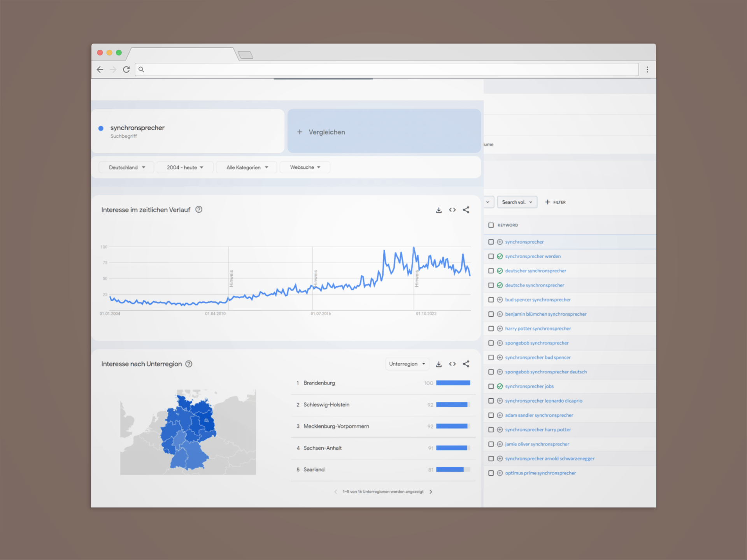
Task: Open help for Interesse im zeitlichen Verlauf
Action: [x=199, y=210]
